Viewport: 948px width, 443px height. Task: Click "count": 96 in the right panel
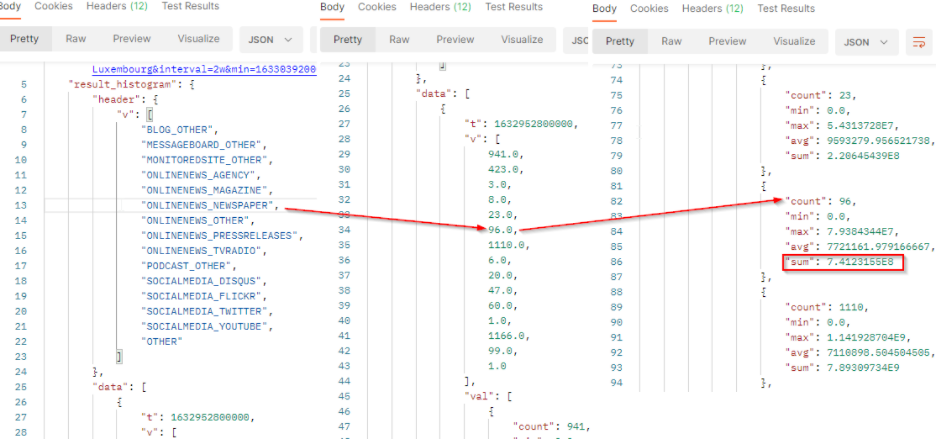point(820,201)
